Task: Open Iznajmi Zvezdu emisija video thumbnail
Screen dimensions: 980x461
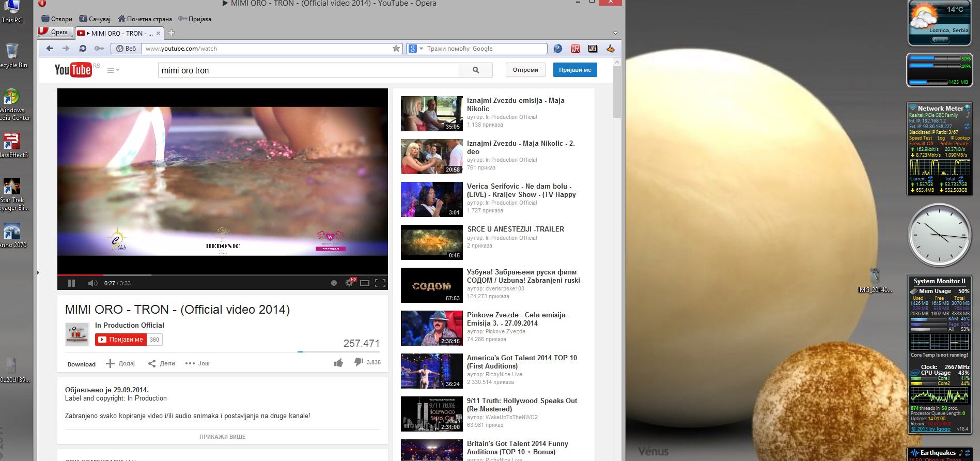Action: point(432,114)
